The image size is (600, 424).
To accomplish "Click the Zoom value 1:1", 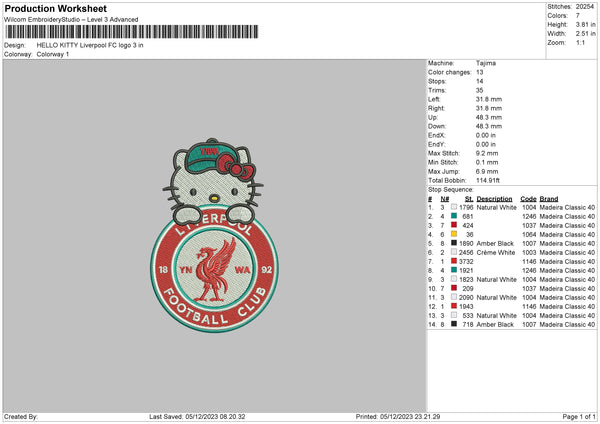I will pyautogui.click(x=580, y=42).
